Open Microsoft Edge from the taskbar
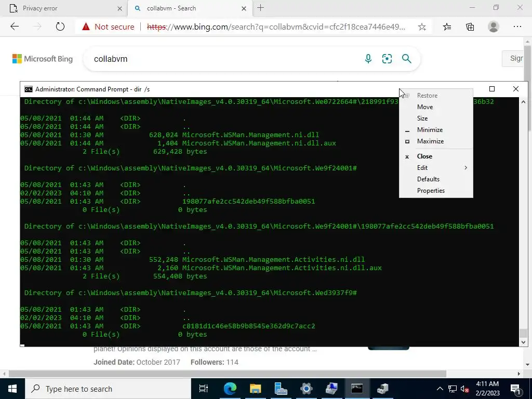The width and height of the screenshot is (532, 399). [230, 389]
